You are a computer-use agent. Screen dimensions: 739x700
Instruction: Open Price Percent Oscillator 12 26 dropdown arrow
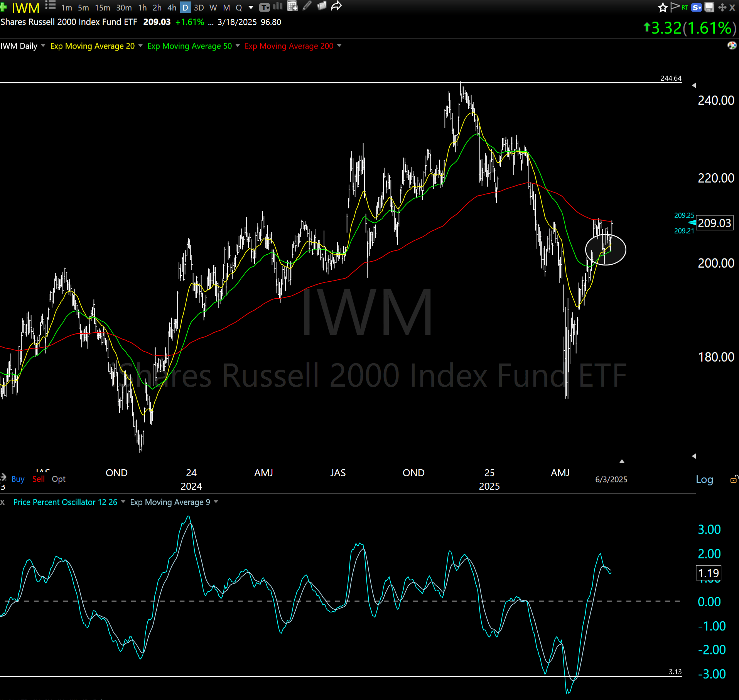pyautogui.click(x=123, y=502)
